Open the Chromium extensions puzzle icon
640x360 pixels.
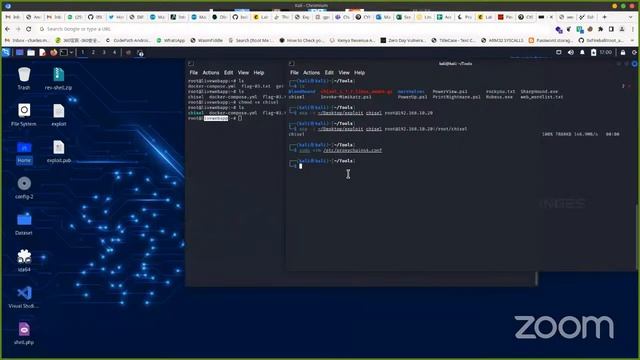[x=600, y=29]
